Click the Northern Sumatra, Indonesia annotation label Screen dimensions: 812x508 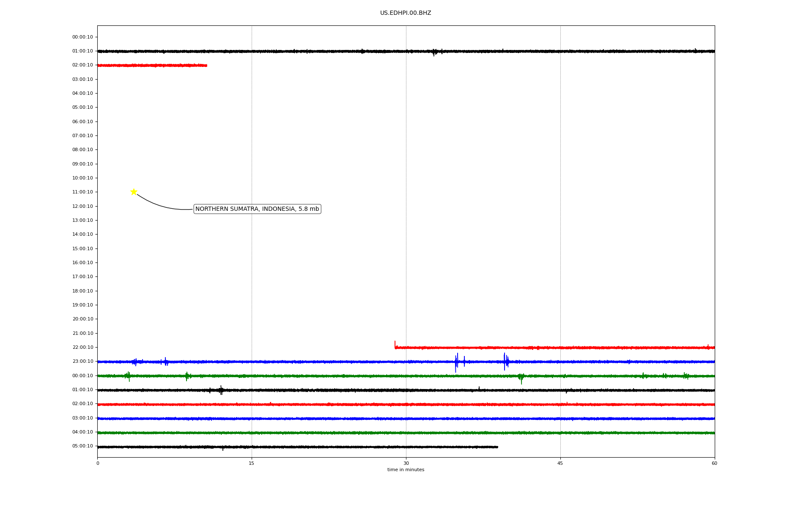point(257,209)
